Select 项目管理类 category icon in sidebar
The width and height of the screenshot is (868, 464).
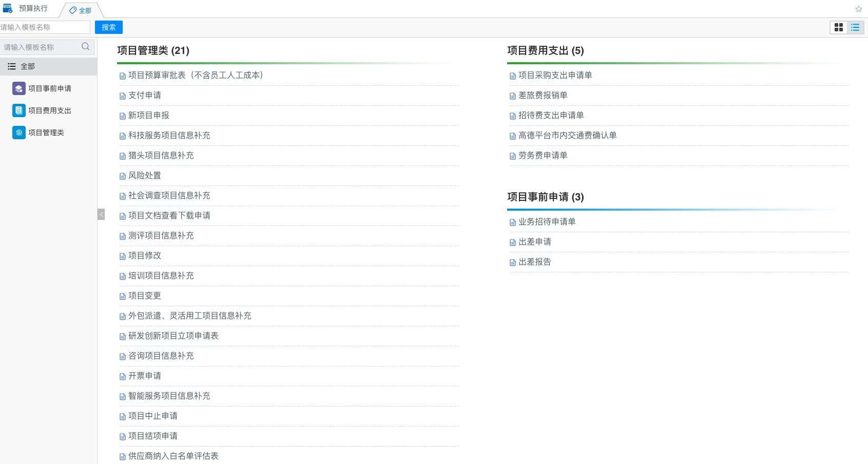tap(19, 133)
